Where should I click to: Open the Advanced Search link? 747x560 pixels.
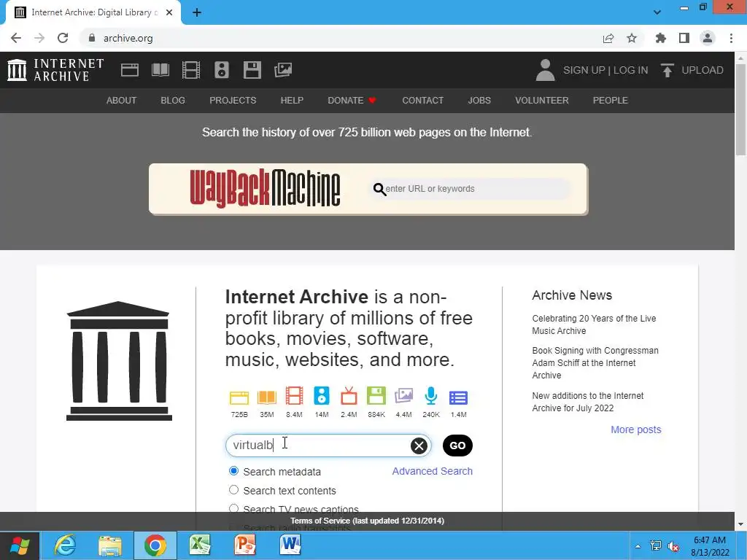click(432, 471)
